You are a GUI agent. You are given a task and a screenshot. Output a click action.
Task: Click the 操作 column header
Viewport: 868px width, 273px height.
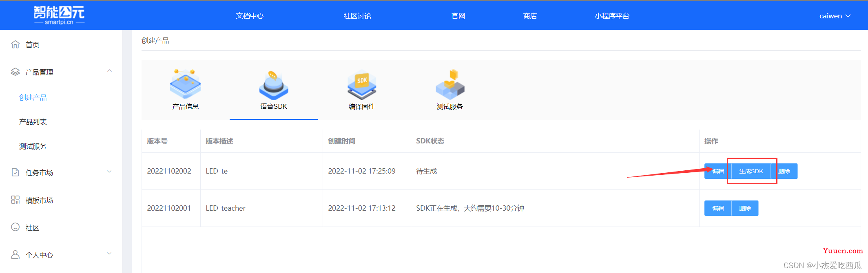point(711,141)
